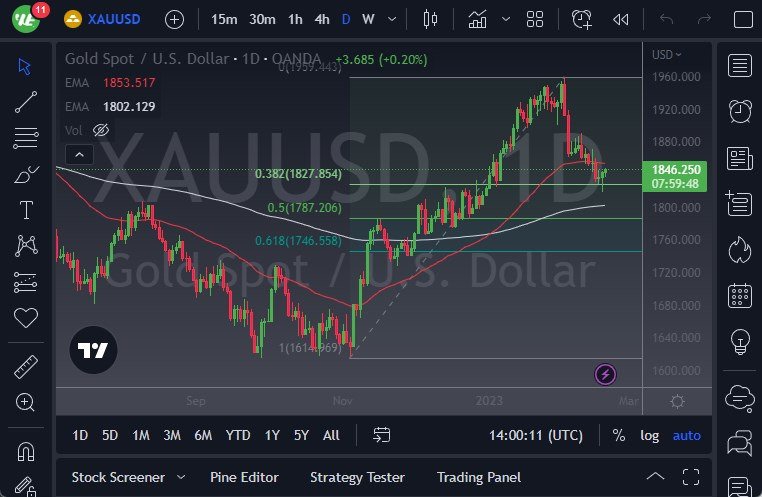The image size is (762, 497).
Task: Open the USD currency dropdown
Action: tap(667, 55)
